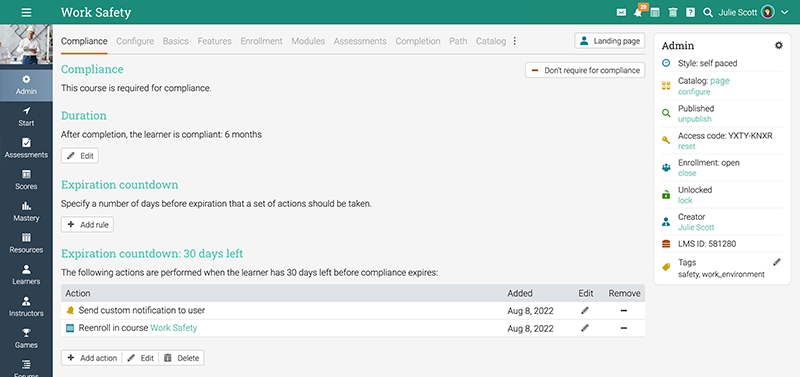Click the catalog configure link
This screenshot has width=800, height=377.
[x=694, y=92]
